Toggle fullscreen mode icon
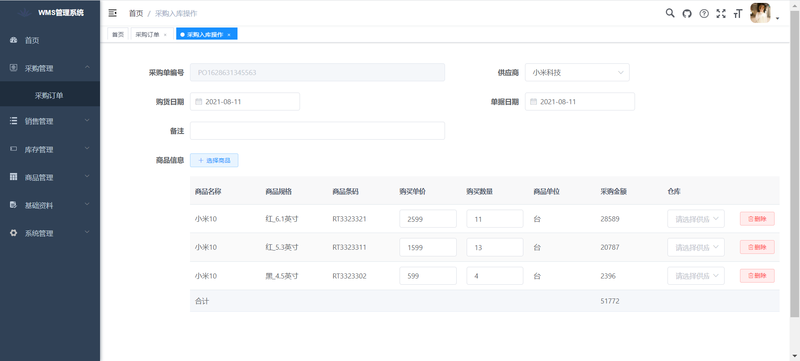 [720, 14]
